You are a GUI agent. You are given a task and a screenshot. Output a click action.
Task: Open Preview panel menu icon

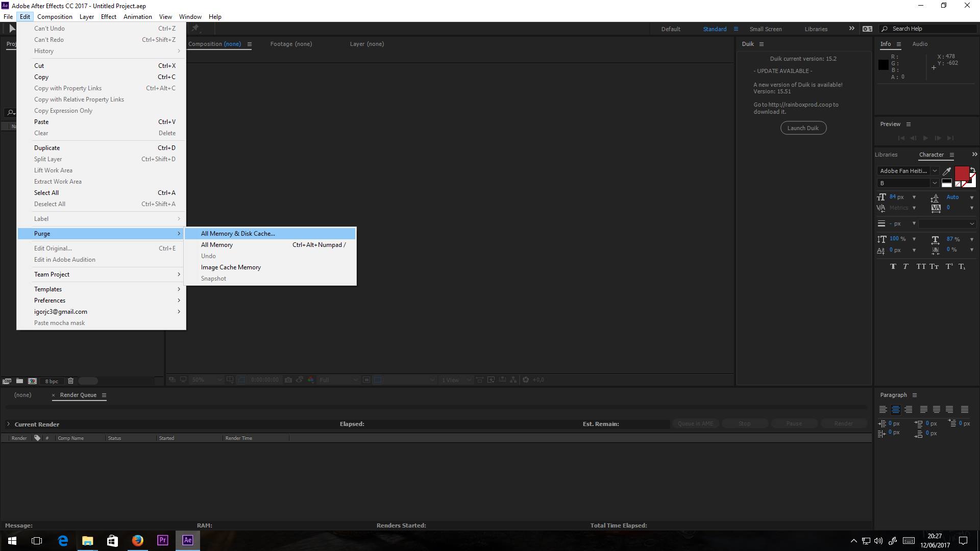pos(909,124)
